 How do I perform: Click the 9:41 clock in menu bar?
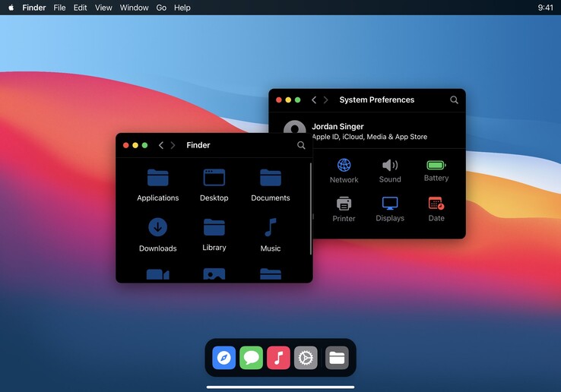pyautogui.click(x=545, y=8)
